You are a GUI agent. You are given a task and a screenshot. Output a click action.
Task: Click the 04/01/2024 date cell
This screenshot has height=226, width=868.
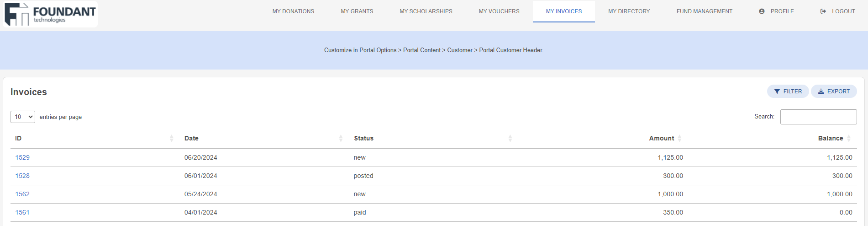pyautogui.click(x=201, y=212)
